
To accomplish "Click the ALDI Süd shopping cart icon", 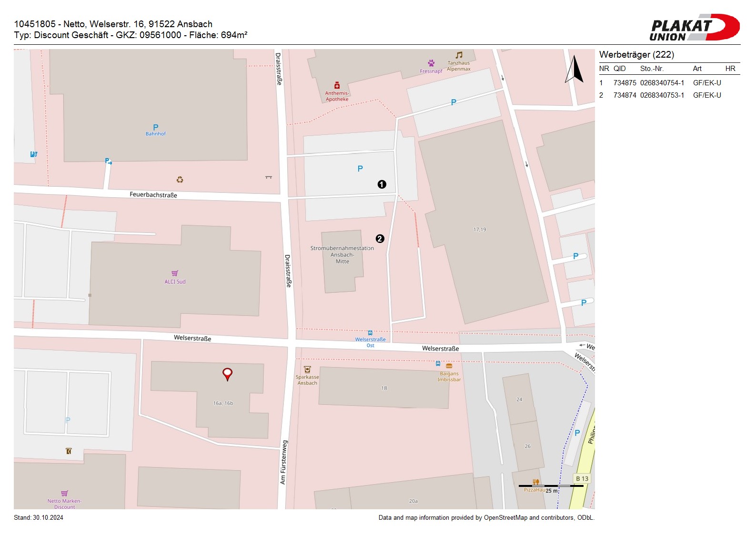I will [175, 273].
